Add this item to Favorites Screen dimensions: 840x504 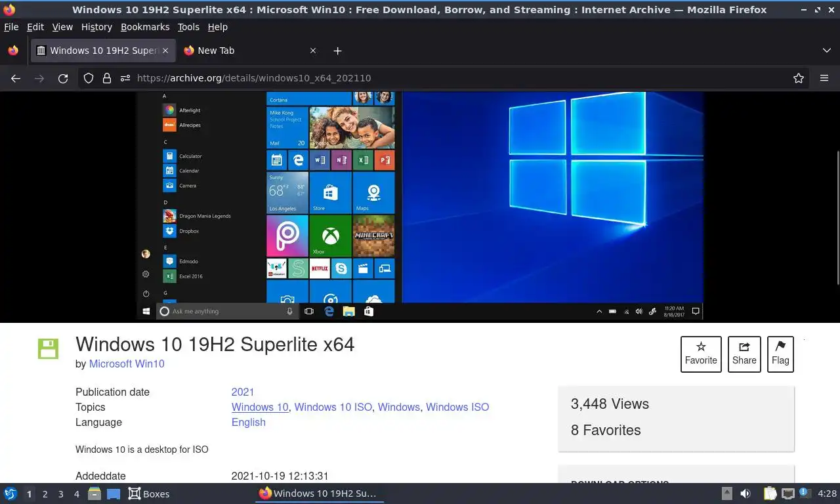click(701, 354)
